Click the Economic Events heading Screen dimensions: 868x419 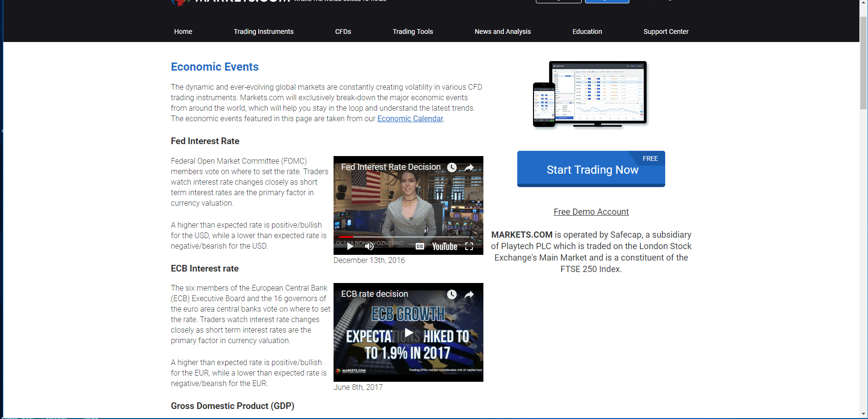tap(215, 67)
